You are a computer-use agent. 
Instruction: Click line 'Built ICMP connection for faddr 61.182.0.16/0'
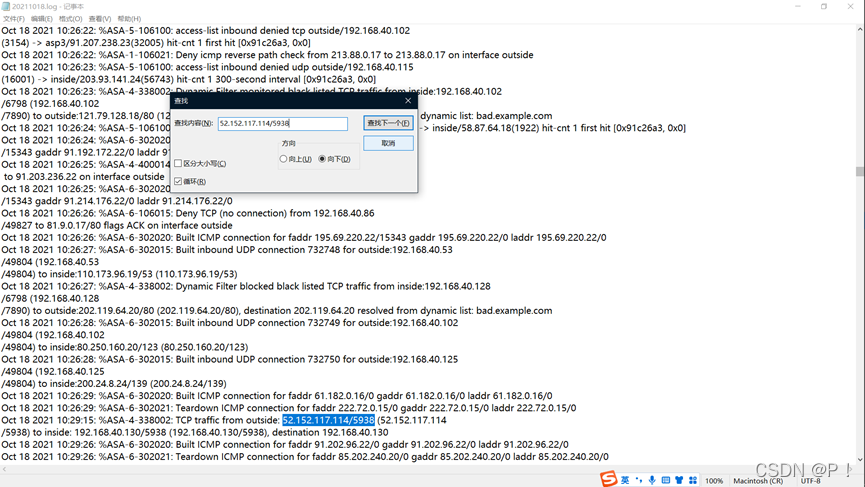(276, 396)
